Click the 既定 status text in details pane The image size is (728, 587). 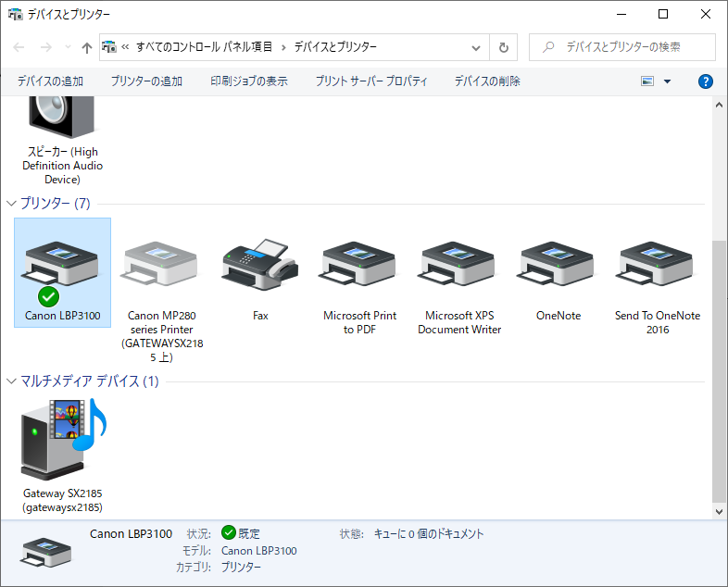(x=249, y=534)
